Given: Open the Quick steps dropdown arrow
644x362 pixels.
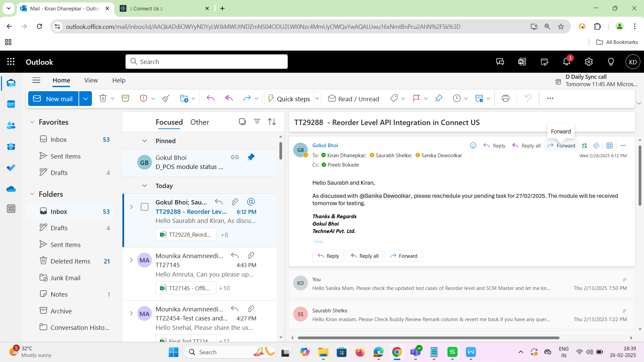Looking at the screenshot, I should [317, 99].
